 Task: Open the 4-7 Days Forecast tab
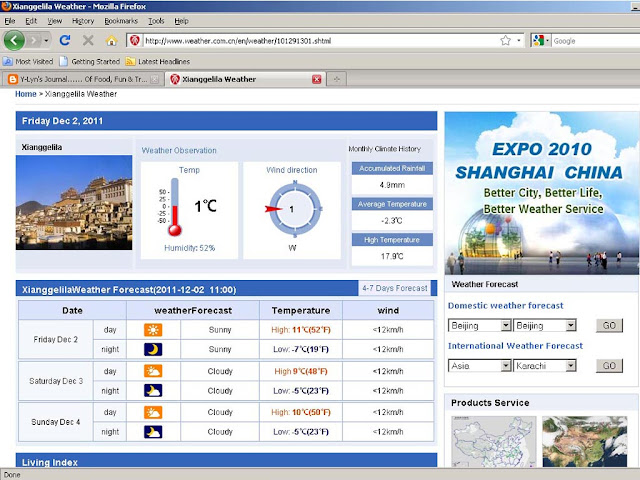395,288
